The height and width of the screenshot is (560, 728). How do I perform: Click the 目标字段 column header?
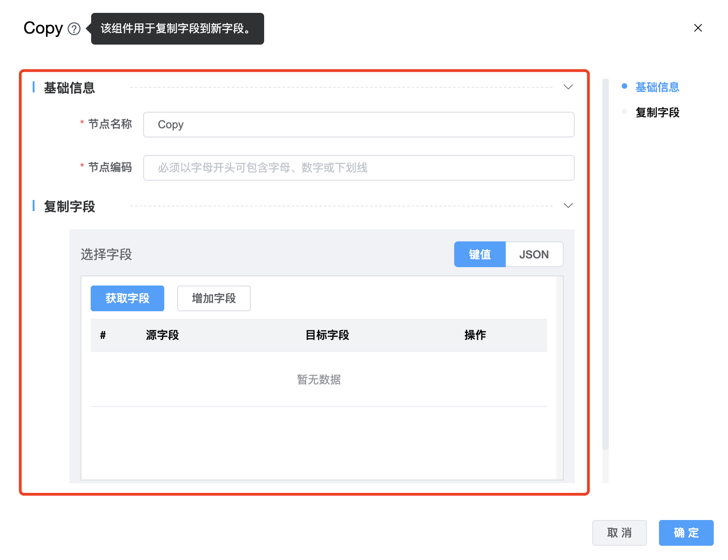[x=327, y=335]
